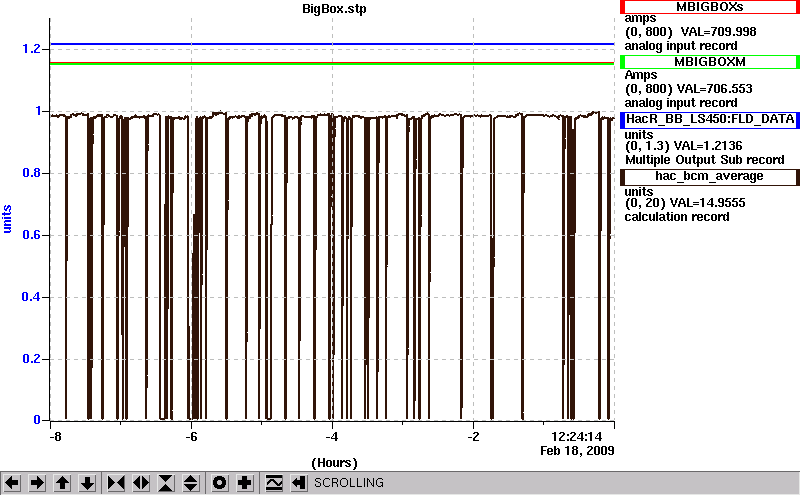800x495 pixels.
Task: Click the VAL=14.9555 reading
Action: (x=707, y=203)
